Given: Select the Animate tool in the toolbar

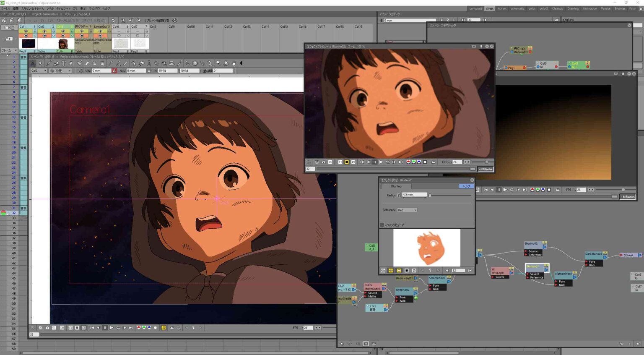Looking at the screenshot, I should (34, 63).
